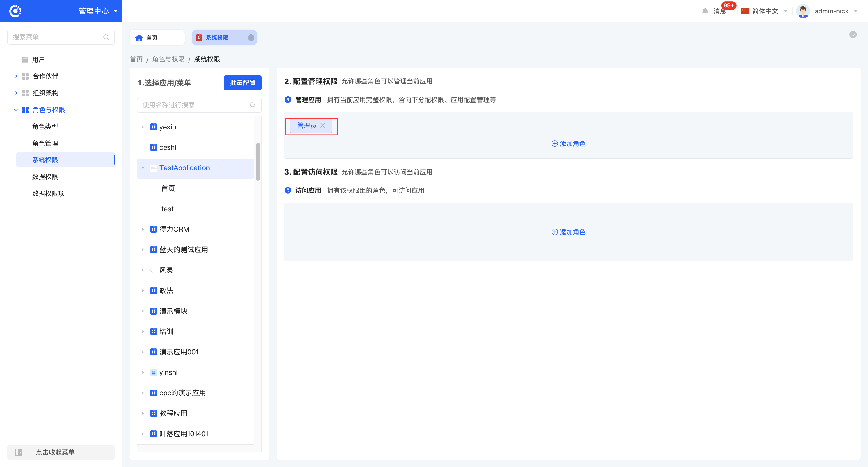
Task: Select the ceshi application
Action: pyautogui.click(x=167, y=147)
